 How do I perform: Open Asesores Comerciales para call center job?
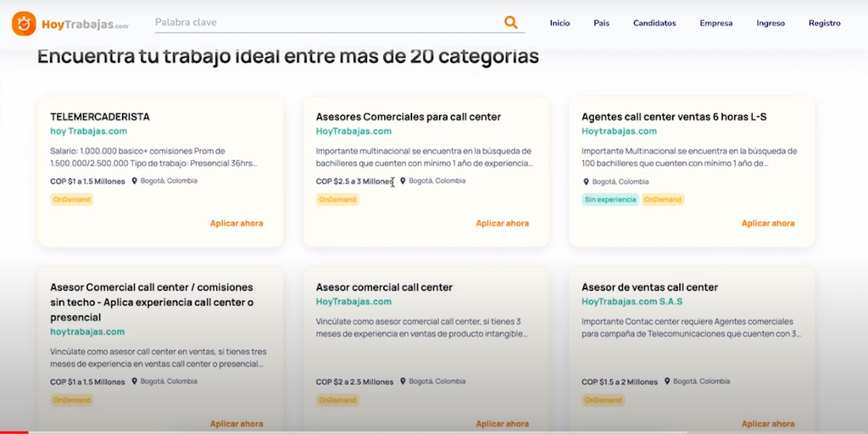pyautogui.click(x=408, y=117)
